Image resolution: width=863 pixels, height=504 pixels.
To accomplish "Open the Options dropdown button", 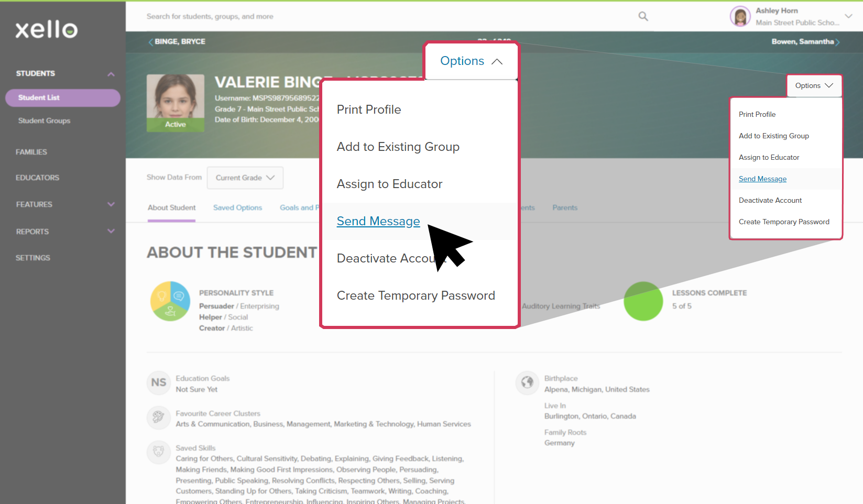I will [814, 85].
